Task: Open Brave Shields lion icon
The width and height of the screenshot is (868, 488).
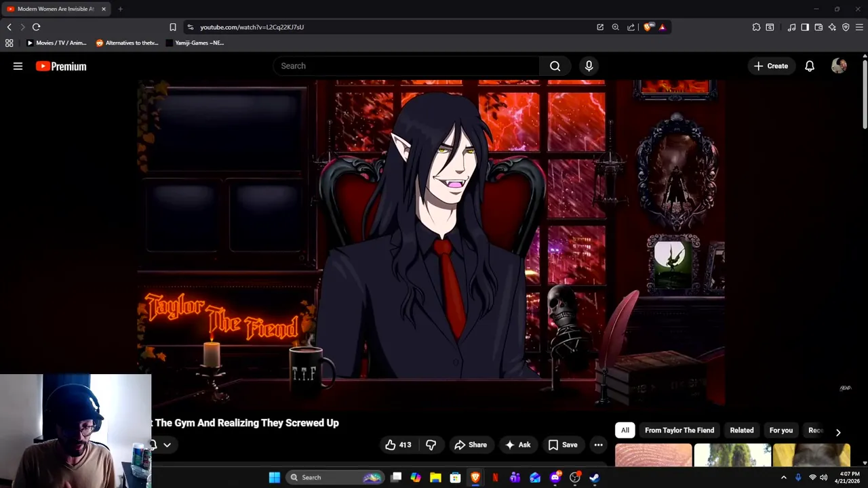Action: tap(648, 27)
